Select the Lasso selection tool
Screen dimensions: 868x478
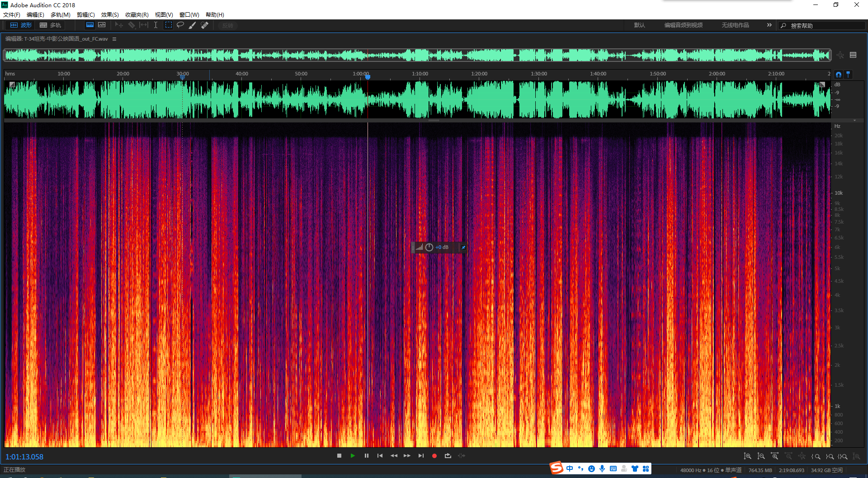coord(180,25)
